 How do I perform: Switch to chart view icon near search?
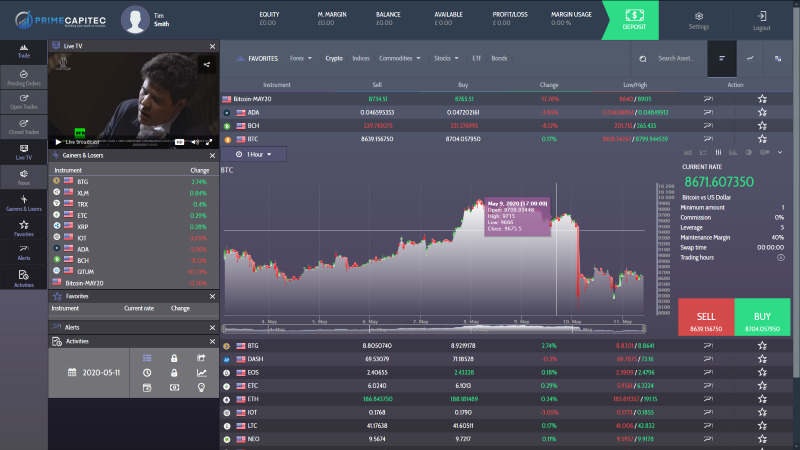(750, 58)
